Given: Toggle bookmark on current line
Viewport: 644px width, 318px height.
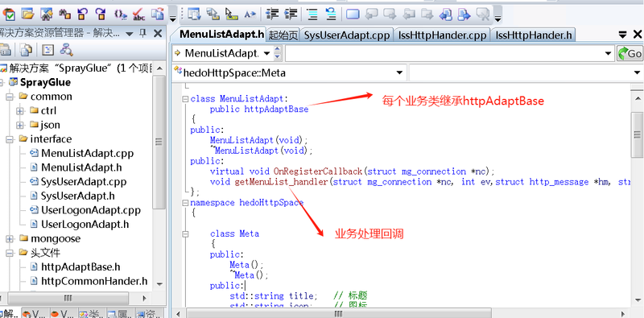Looking at the screenshot, I should click(353, 14).
